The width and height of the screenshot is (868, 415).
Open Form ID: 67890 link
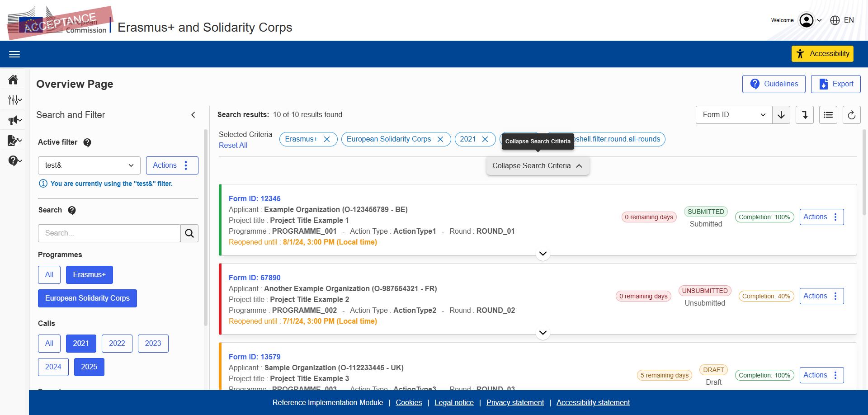point(255,278)
